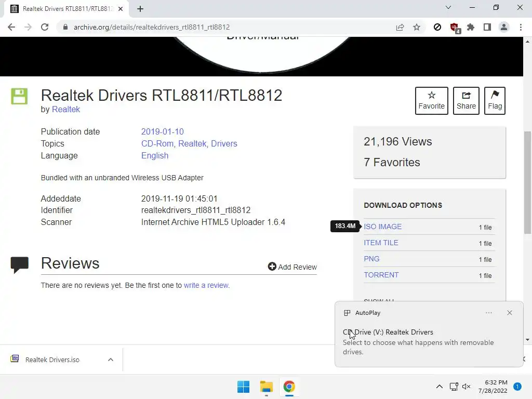Open the search-tabs chevron in the title bar
This screenshot has width=532, height=399.
[448, 7]
